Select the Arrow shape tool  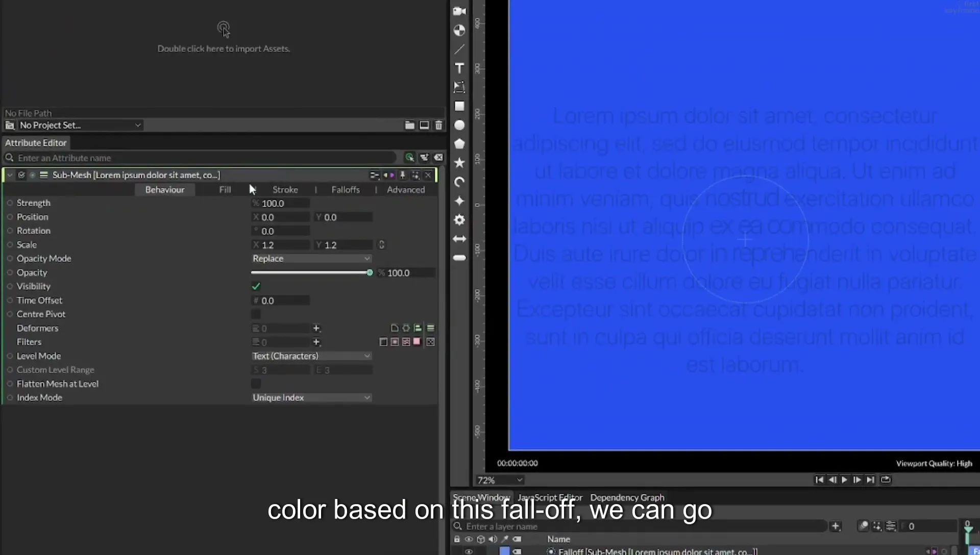pos(459,239)
